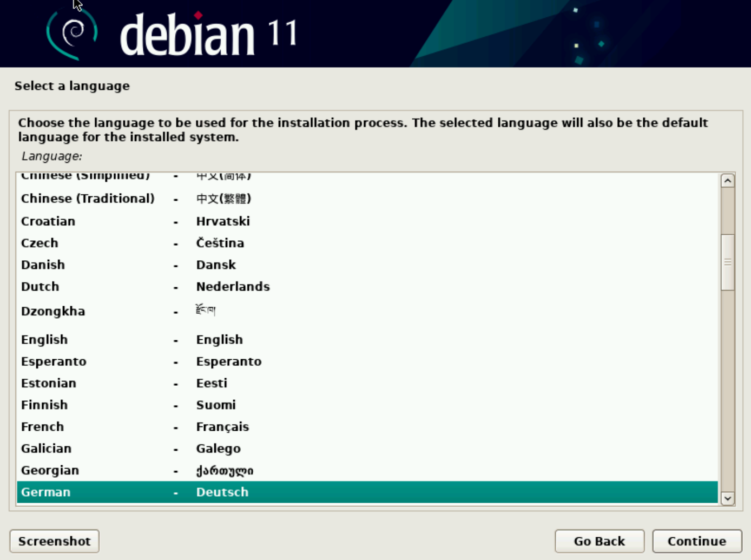751x560 pixels.
Task: Select Chinese (Traditional) language row
Action: (x=367, y=199)
